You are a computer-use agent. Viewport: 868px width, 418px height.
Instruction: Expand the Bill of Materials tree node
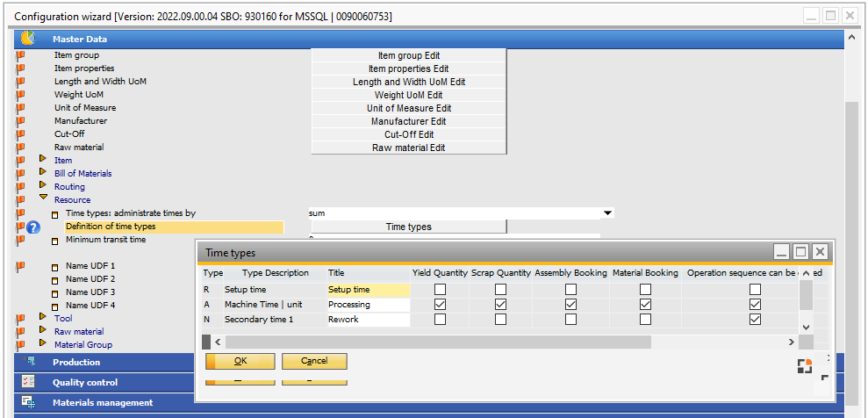coord(42,173)
